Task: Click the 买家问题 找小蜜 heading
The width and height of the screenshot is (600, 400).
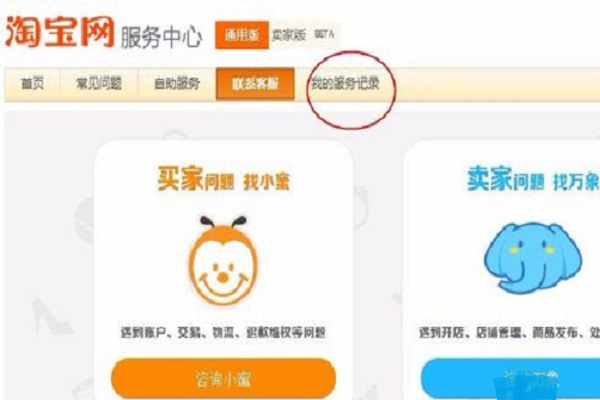Action: [223, 179]
